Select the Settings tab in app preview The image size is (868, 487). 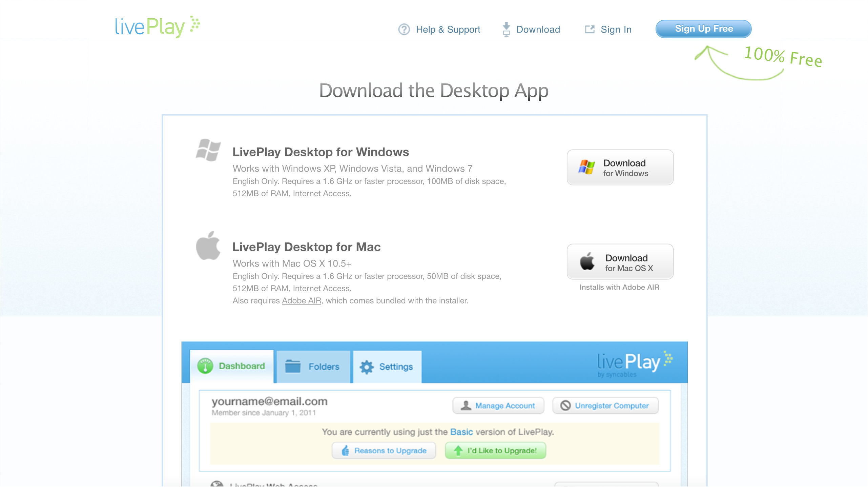(x=387, y=367)
